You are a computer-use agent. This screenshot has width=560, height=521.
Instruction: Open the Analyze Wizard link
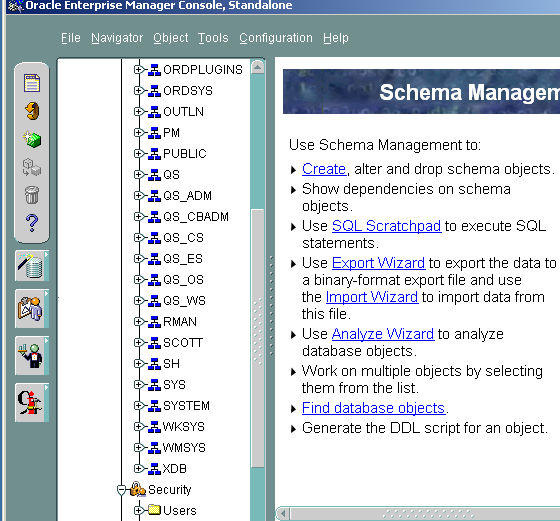(x=383, y=334)
